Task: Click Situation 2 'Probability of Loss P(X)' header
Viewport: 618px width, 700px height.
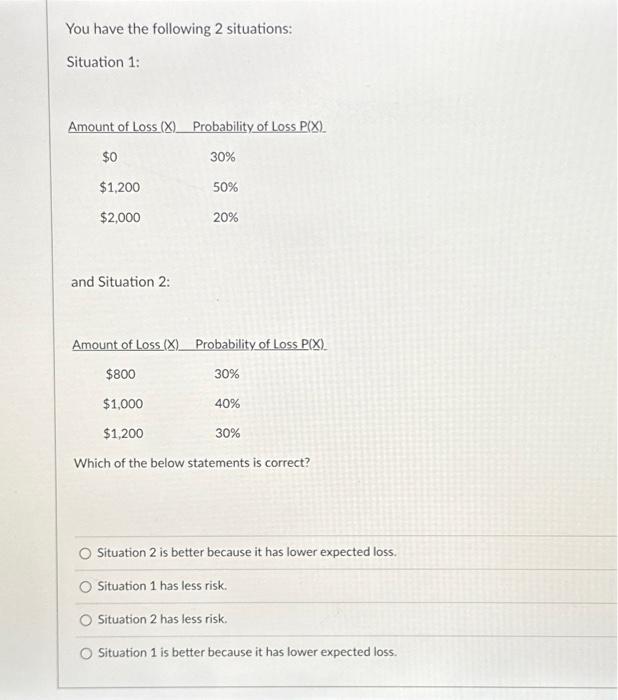Action: tap(261, 345)
